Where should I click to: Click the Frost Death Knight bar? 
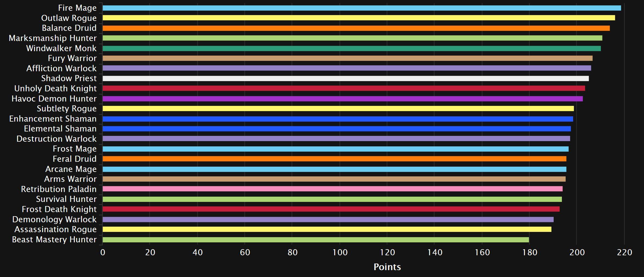(x=331, y=209)
